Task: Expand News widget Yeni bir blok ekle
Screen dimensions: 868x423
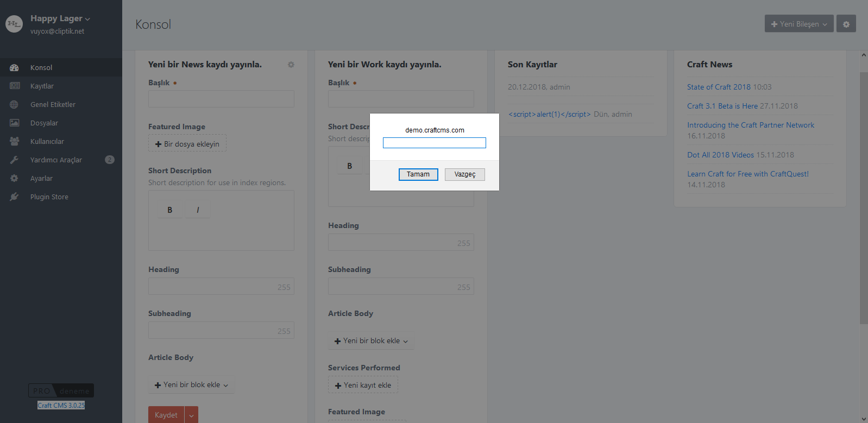Action: click(x=192, y=385)
